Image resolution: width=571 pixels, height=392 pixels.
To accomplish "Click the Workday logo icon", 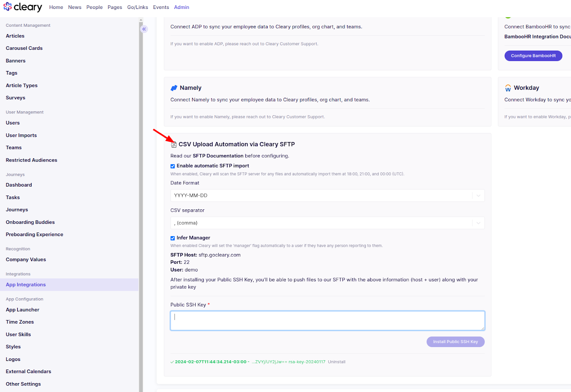I will [508, 88].
